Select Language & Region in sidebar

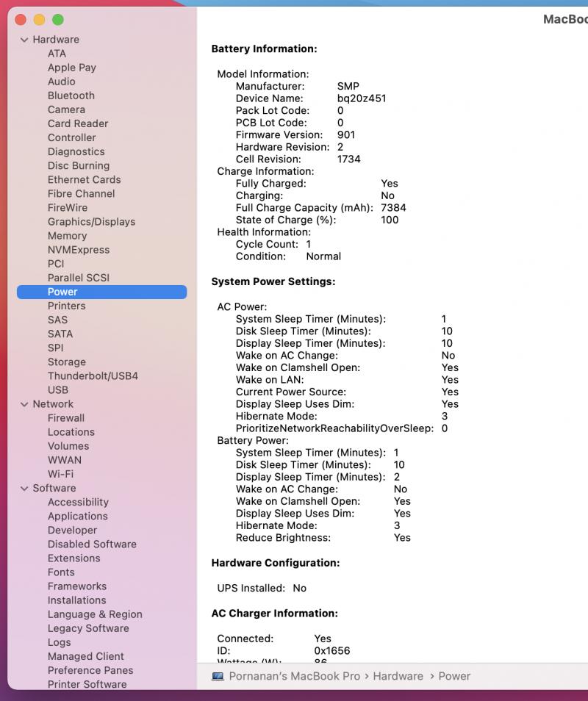pos(95,614)
